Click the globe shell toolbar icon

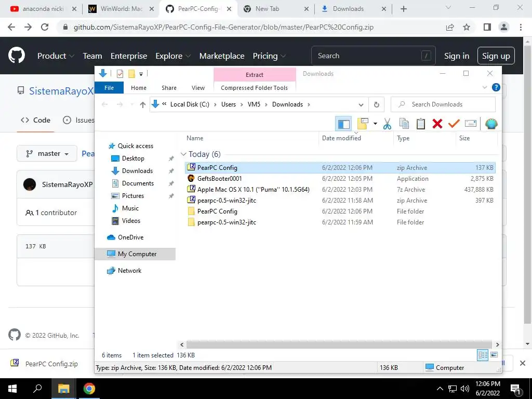tap(491, 124)
